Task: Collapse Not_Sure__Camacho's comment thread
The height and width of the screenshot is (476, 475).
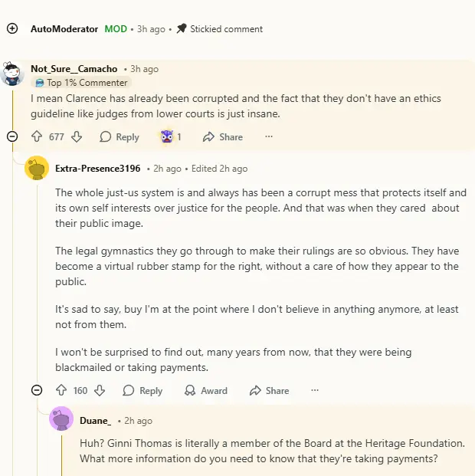Action: point(12,136)
